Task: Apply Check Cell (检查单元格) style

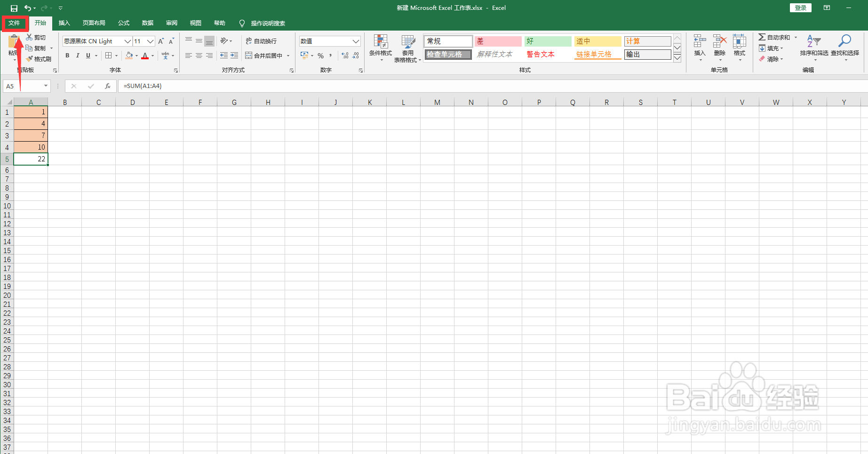Action: pos(448,55)
